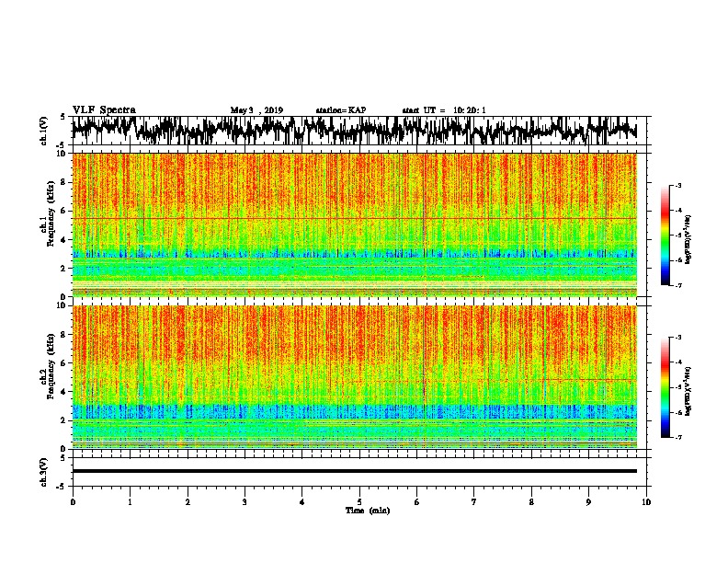The width and height of the screenshot is (728, 563).
Task: Click the "ch.1(V)" axis label
Action: tap(44, 131)
